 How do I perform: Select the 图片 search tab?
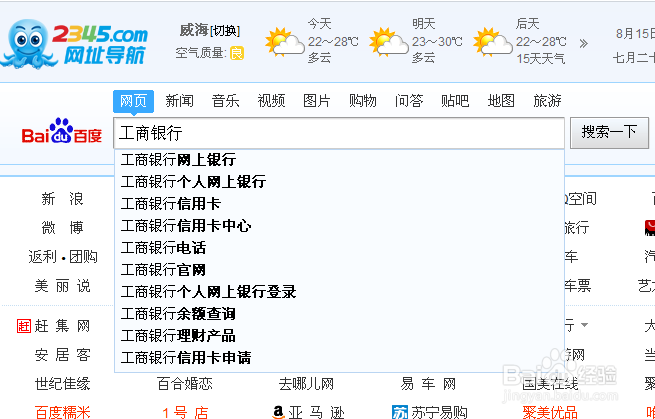coord(317,101)
